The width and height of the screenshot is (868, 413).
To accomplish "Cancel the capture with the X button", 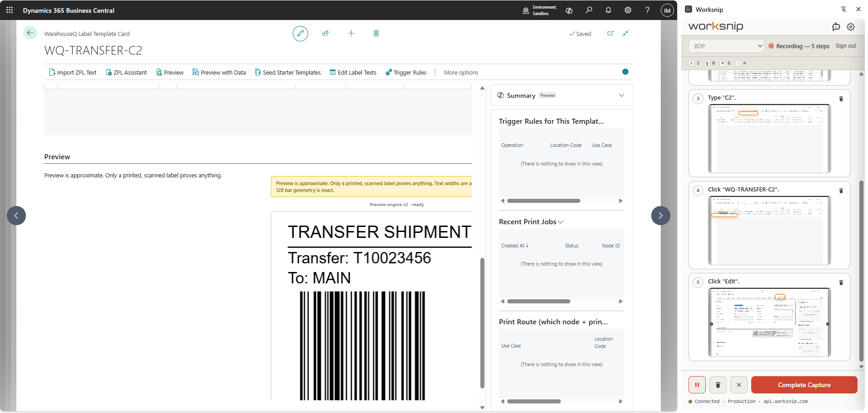I will pyautogui.click(x=739, y=385).
